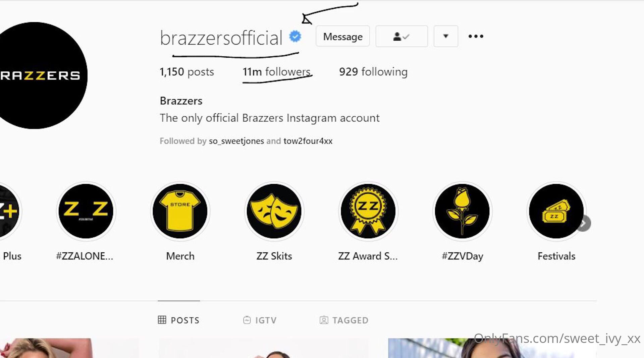Image resolution: width=644 pixels, height=358 pixels.
Task: Click the Message button
Action: (x=343, y=36)
